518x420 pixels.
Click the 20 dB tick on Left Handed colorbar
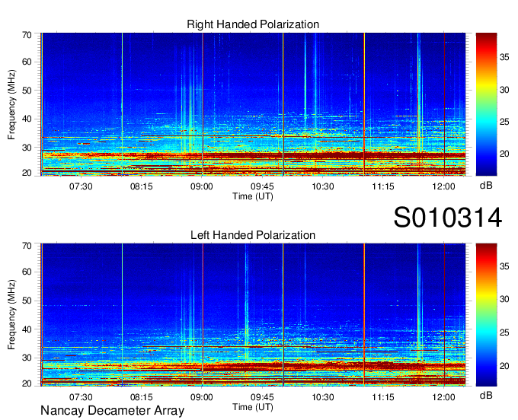coord(504,366)
